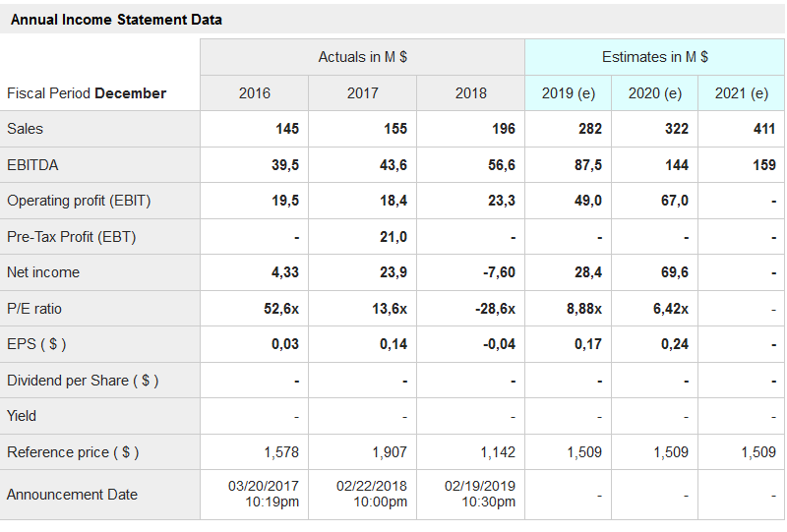Select the EBITDA row label
The width and height of the screenshot is (787, 532).
point(32,165)
